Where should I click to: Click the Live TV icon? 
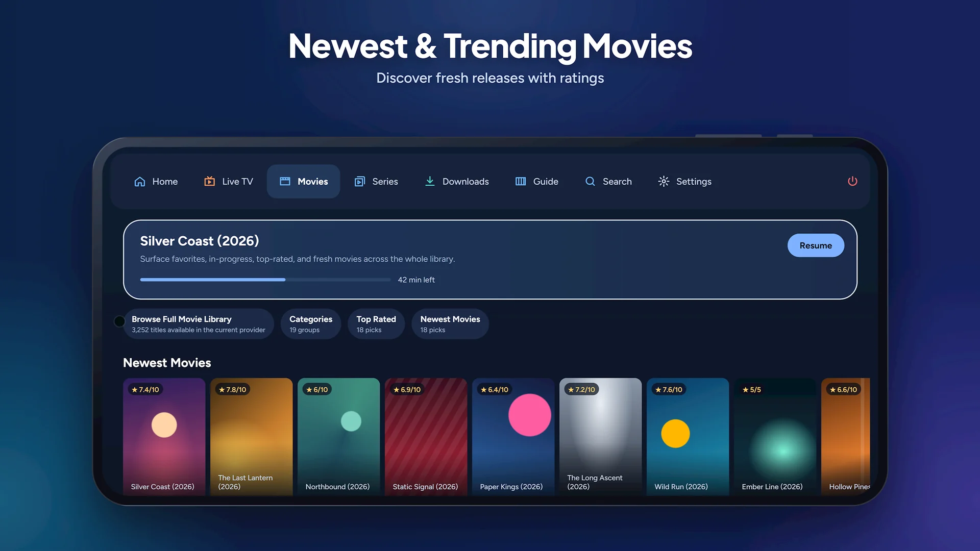coord(209,181)
